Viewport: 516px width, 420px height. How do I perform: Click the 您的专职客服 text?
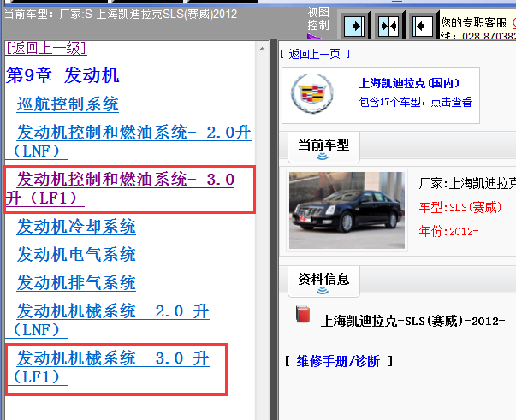coord(473,23)
